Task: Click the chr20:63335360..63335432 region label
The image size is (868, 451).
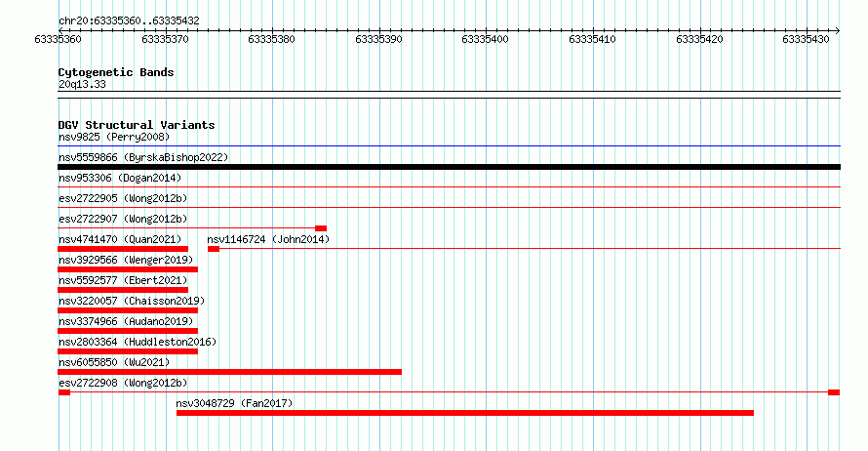Action: pos(129,21)
